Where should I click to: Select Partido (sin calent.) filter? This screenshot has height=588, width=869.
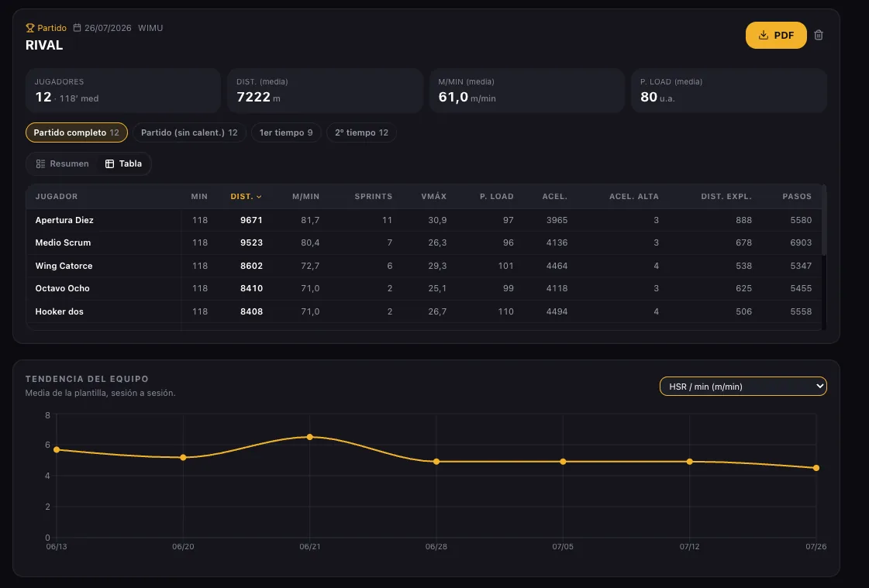(189, 132)
